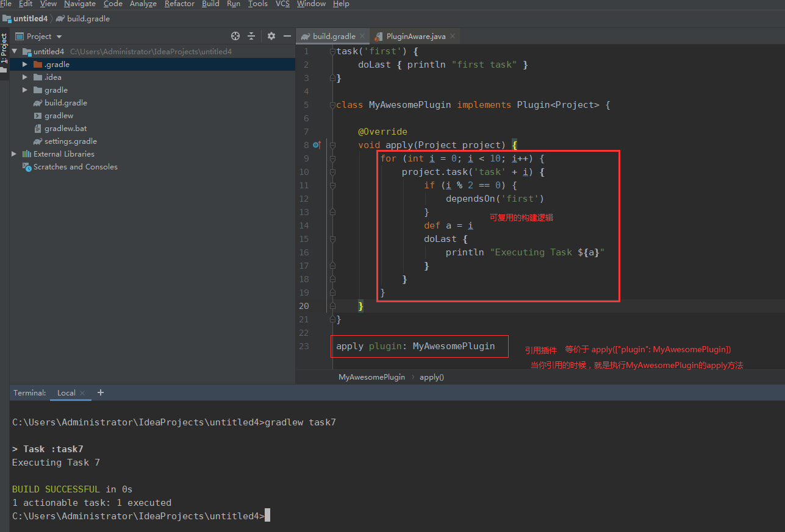Open the Run menu
Screen dimensions: 785x532
(x=234, y=4)
